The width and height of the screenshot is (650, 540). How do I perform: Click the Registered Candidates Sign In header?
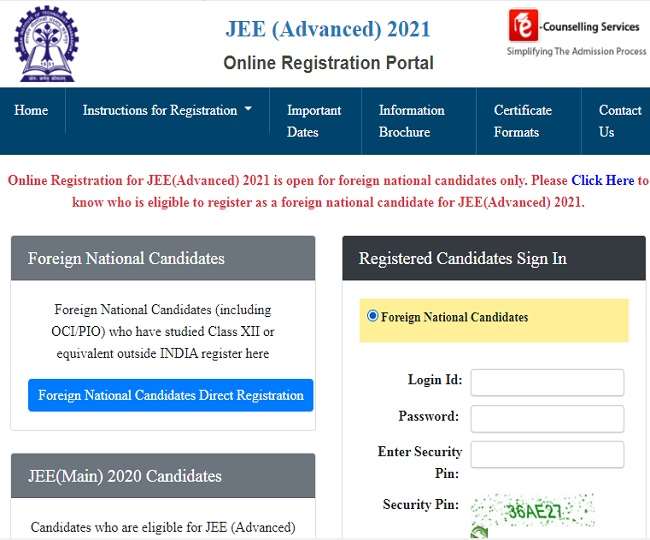[494, 258]
